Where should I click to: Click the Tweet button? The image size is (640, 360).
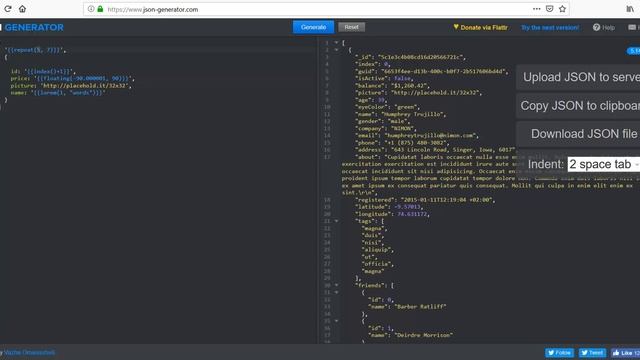pos(592,353)
